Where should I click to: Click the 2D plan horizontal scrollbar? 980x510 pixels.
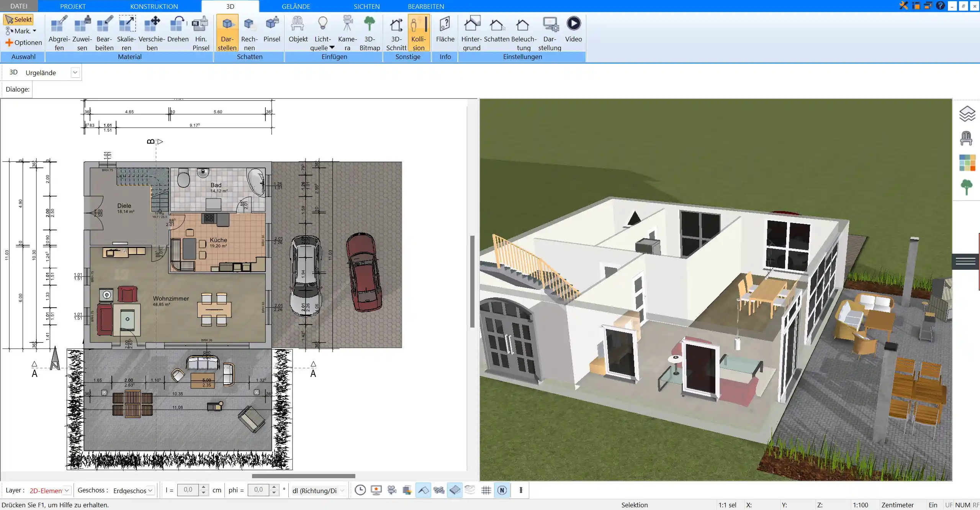tap(303, 476)
